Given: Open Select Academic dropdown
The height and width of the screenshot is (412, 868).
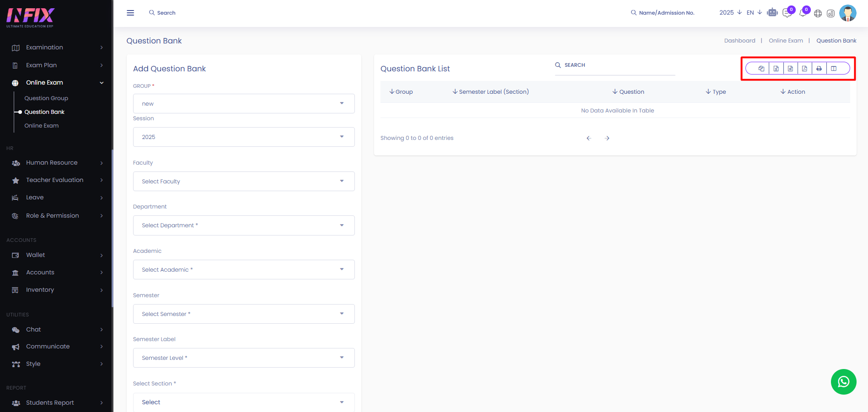Looking at the screenshot, I should 244,270.
